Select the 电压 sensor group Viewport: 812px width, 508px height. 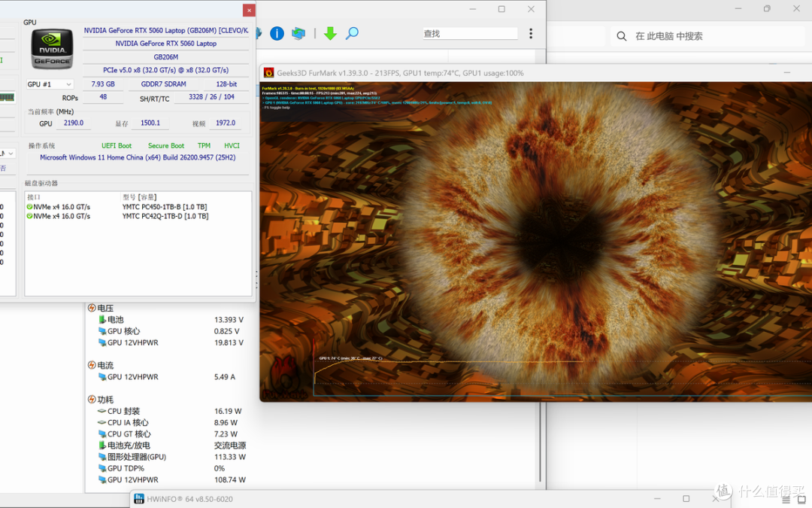105,308
